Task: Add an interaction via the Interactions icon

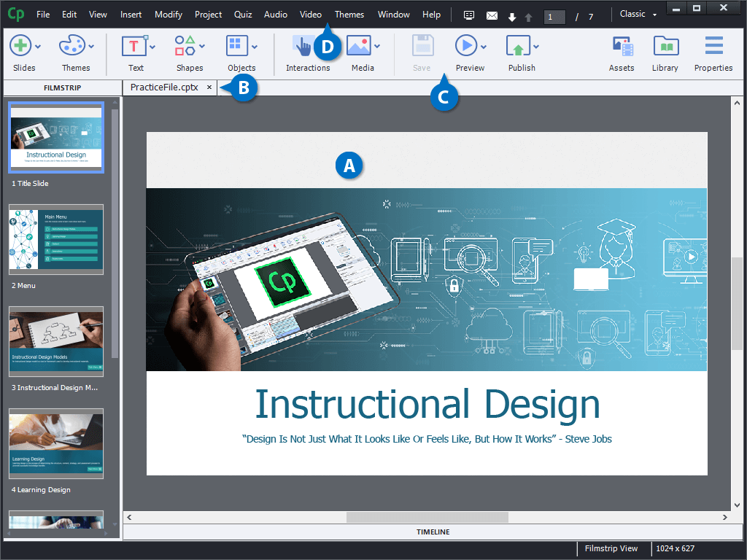Action: 304,45
